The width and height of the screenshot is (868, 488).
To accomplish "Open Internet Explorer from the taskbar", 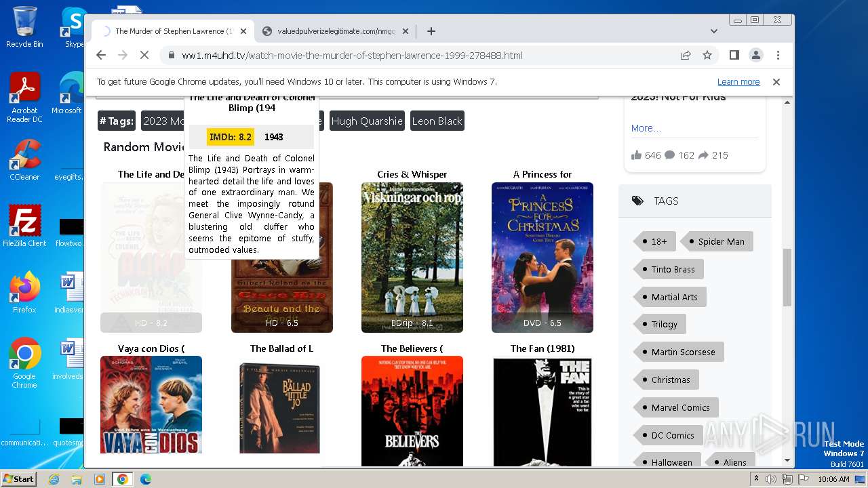I will (54, 479).
